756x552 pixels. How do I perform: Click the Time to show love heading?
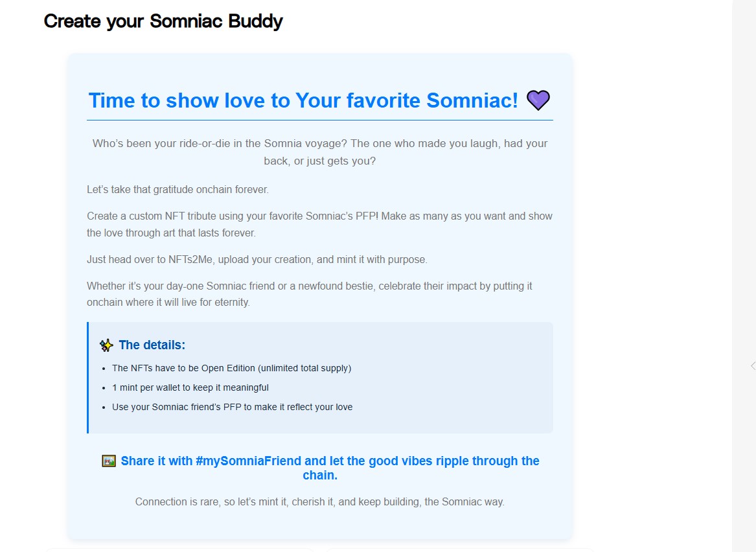point(303,100)
